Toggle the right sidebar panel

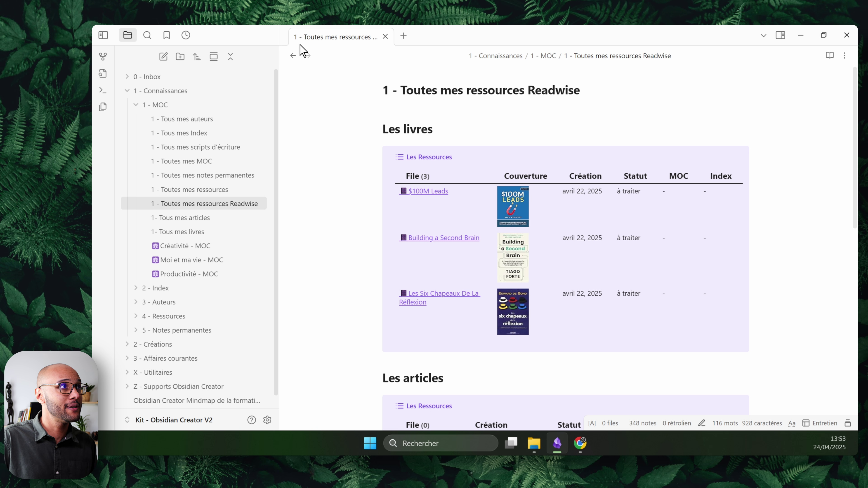pos(780,35)
